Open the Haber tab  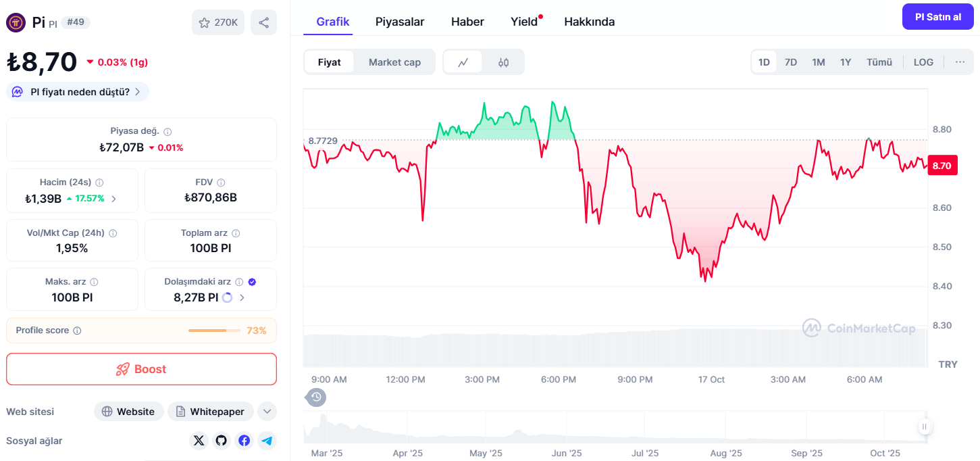click(467, 22)
